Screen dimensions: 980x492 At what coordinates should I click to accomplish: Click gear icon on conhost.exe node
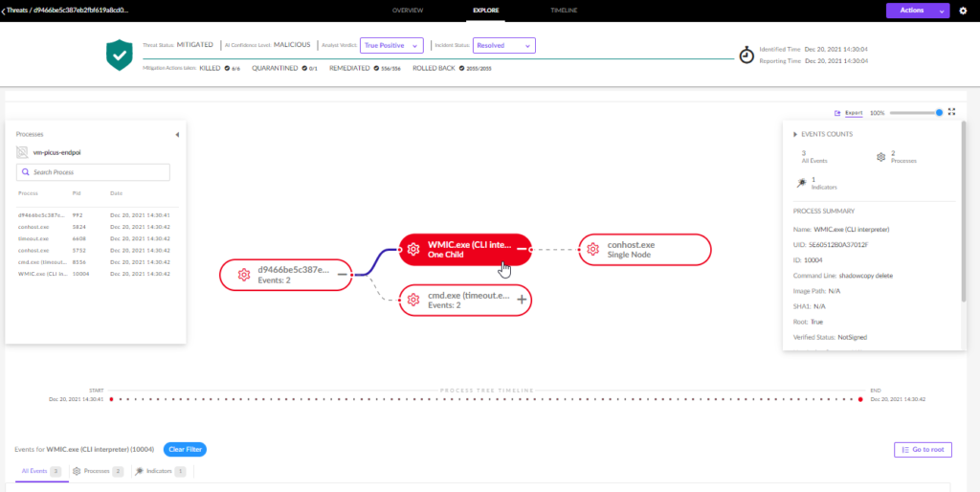click(592, 250)
